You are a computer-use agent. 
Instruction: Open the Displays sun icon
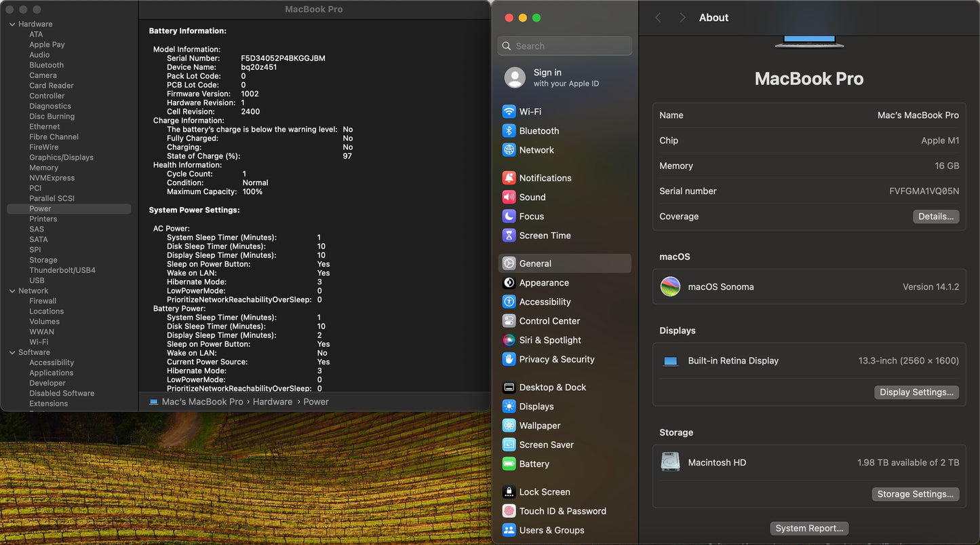[x=509, y=406]
